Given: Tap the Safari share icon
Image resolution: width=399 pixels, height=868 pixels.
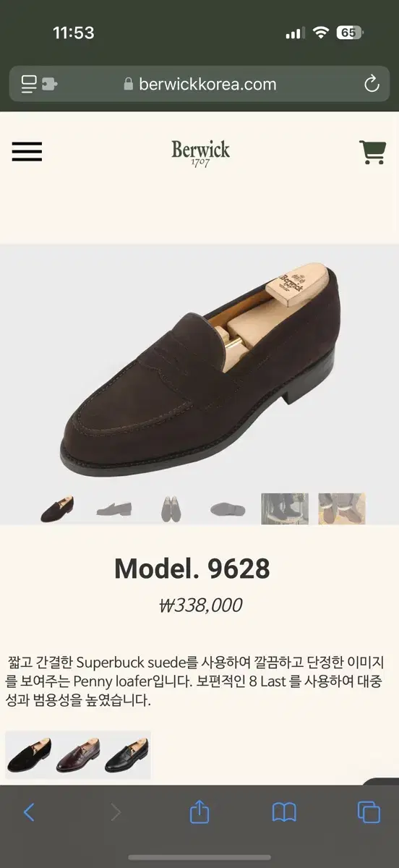Looking at the screenshot, I should pos(199,812).
